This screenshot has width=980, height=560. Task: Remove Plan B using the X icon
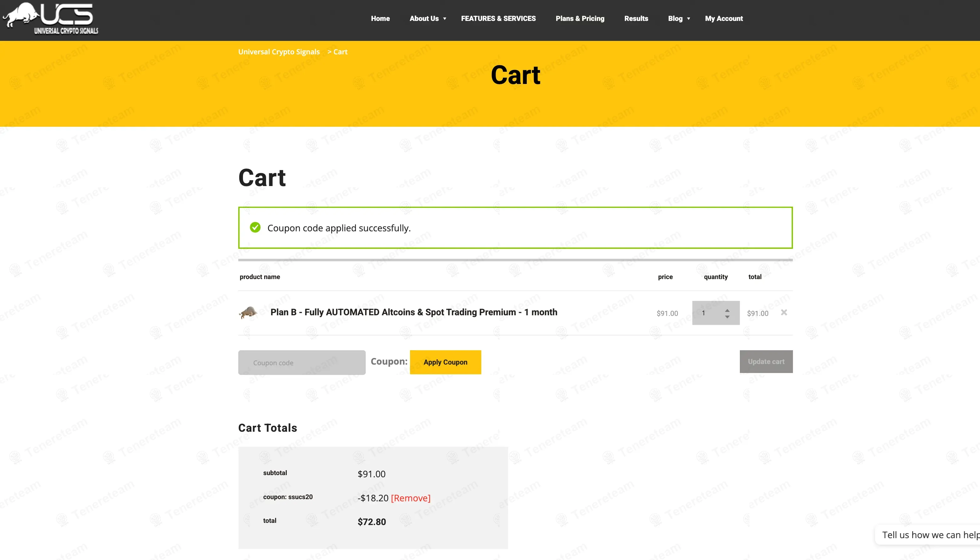click(x=784, y=313)
